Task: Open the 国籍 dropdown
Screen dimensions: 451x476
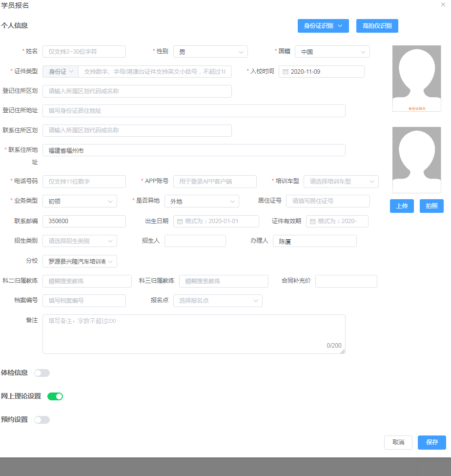Action: tap(332, 51)
